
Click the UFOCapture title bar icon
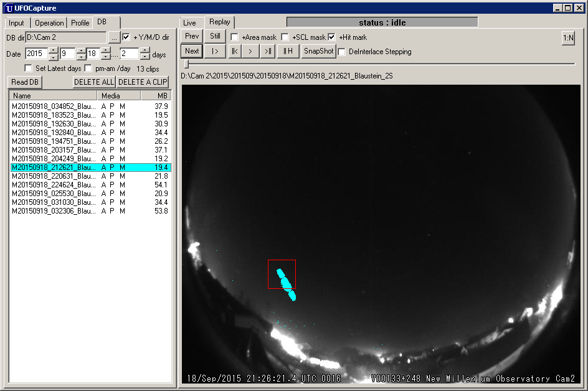(x=9, y=8)
